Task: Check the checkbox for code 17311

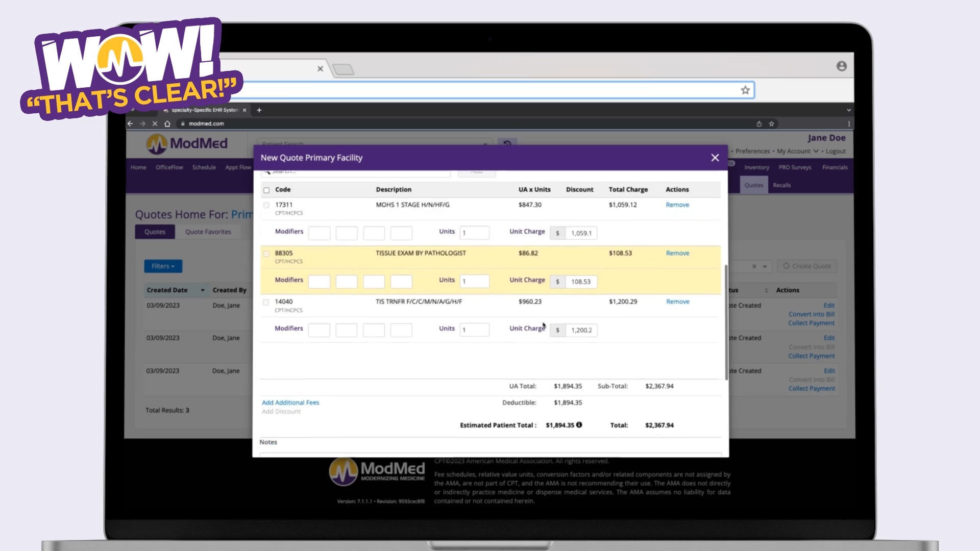Action: [x=266, y=205]
